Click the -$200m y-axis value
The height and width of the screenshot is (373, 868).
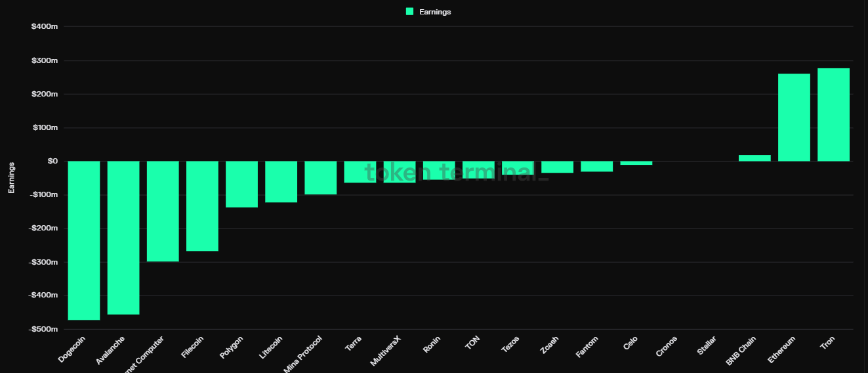[43, 228]
